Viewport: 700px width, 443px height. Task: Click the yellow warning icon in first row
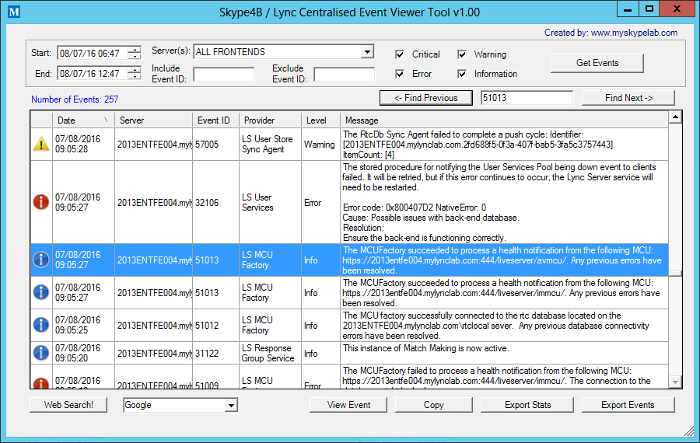click(x=40, y=144)
